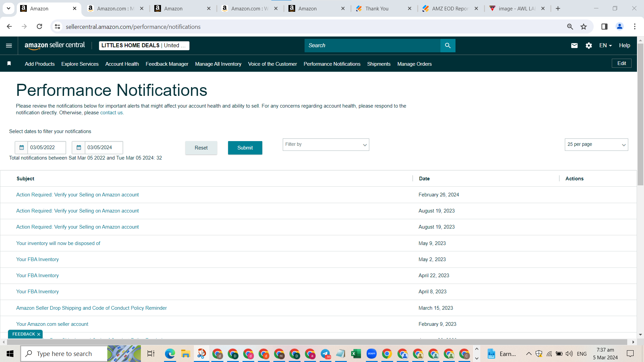Open Your inventory will now be disposed of

click(x=58, y=243)
